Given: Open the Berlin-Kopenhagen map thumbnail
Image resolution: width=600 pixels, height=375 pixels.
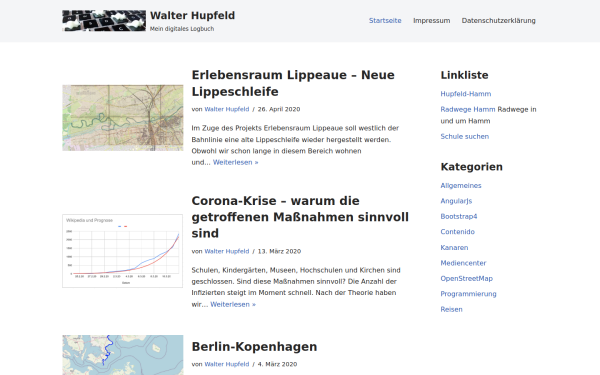Looking at the screenshot, I should tap(123, 355).
